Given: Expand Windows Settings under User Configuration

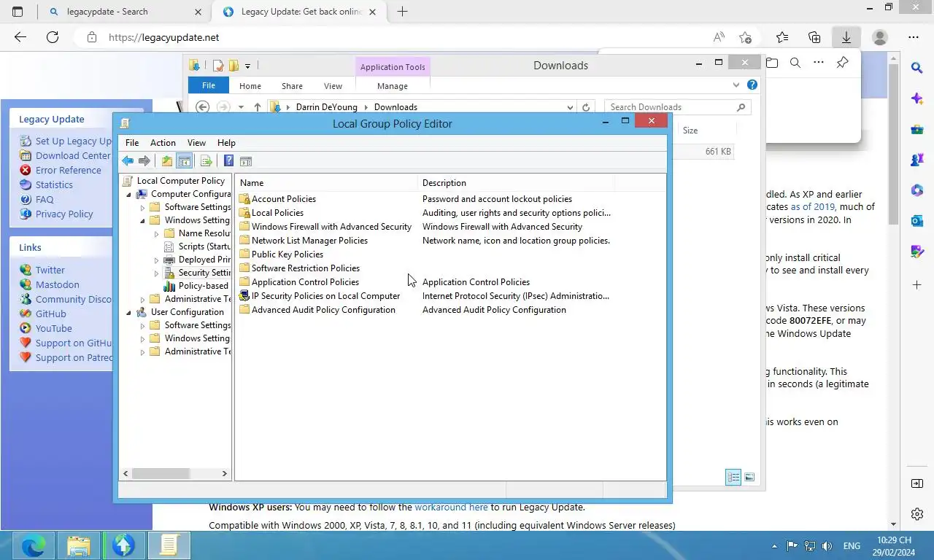Looking at the screenshot, I should [143, 338].
